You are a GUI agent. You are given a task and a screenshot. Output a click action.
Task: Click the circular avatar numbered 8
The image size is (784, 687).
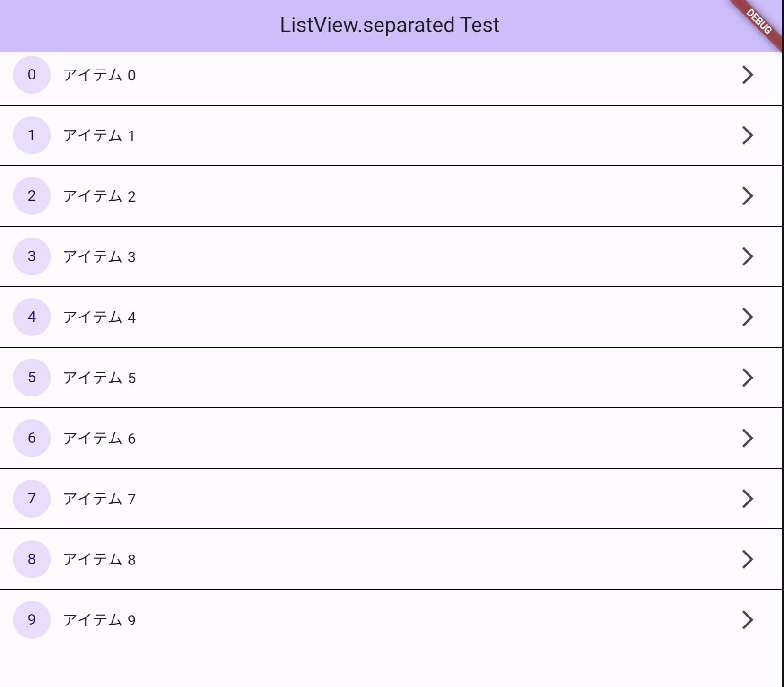[x=32, y=559]
